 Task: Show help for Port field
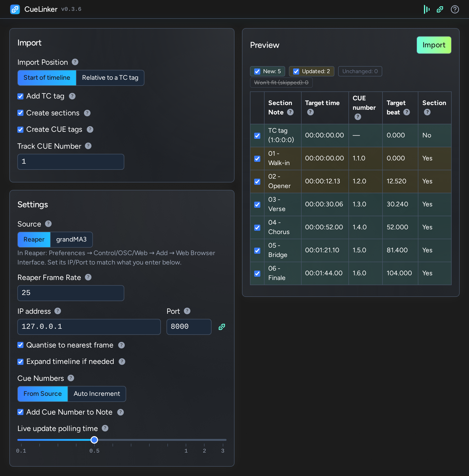[187, 311]
